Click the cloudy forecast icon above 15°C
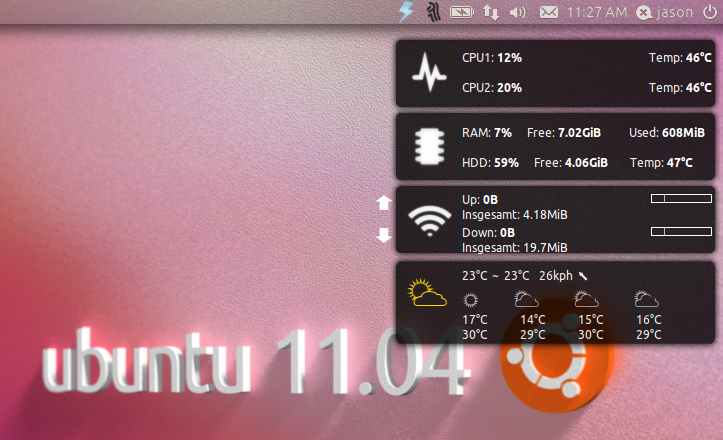 586,299
